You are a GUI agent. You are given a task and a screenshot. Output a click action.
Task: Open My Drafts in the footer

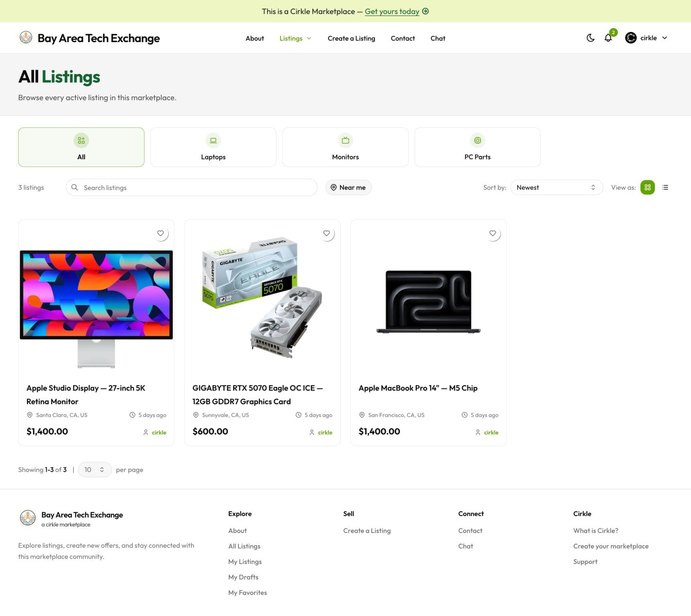[243, 577]
